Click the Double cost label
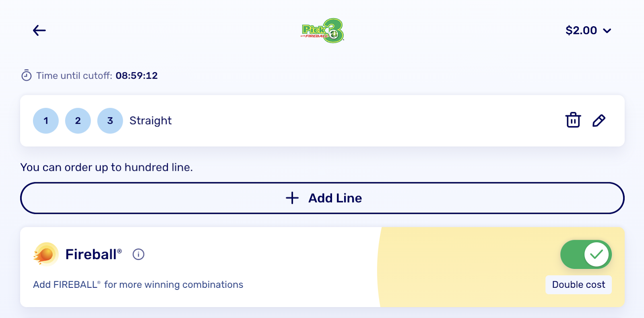This screenshot has height=318, width=644. click(x=578, y=285)
